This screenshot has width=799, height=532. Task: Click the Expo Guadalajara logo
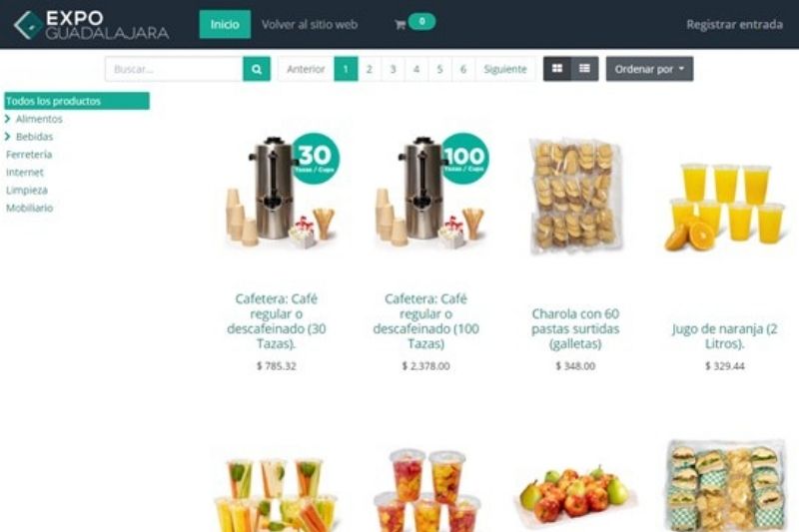(x=91, y=25)
